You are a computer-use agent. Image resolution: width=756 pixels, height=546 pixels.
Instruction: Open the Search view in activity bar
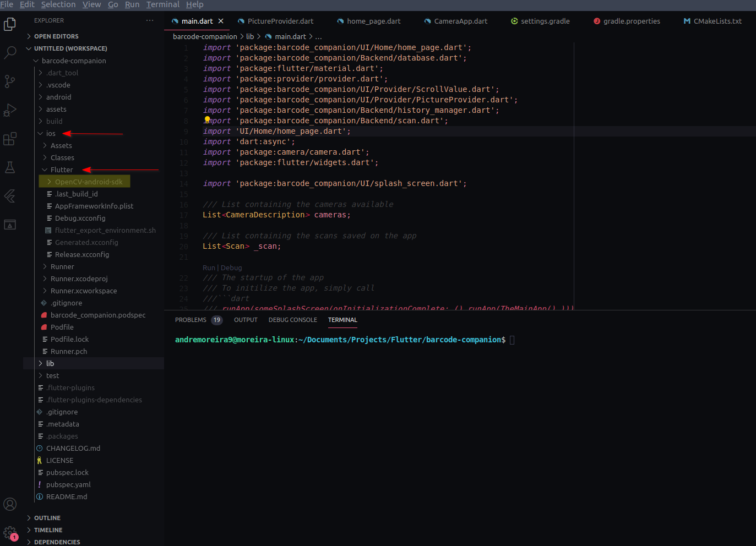click(10, 53)
